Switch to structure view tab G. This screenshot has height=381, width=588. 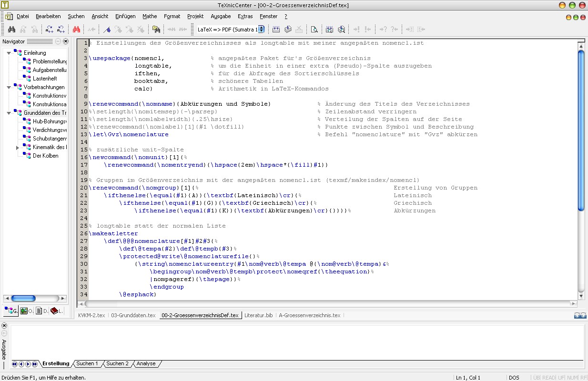11,311
